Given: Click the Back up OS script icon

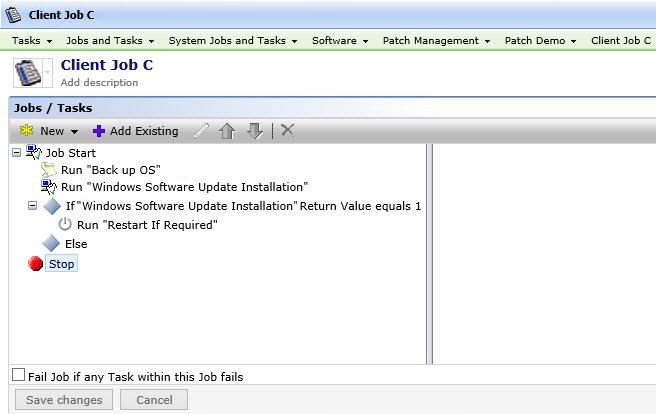Looking at the screenshot, I should click(49, 170).
